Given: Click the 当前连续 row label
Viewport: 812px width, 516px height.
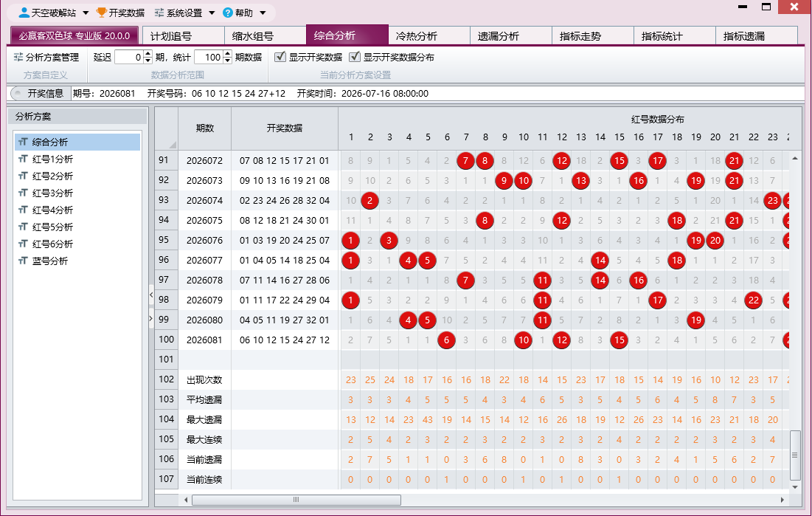Looking at the screenshot, I should 204,479.
